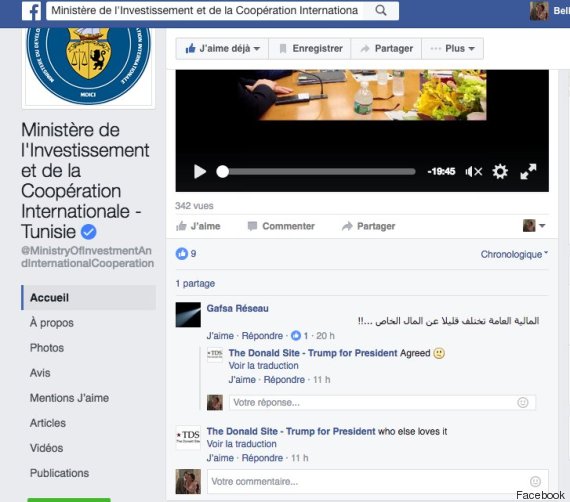
Task: Open the post-as profile selector dropdown
Action: point(534,226)
